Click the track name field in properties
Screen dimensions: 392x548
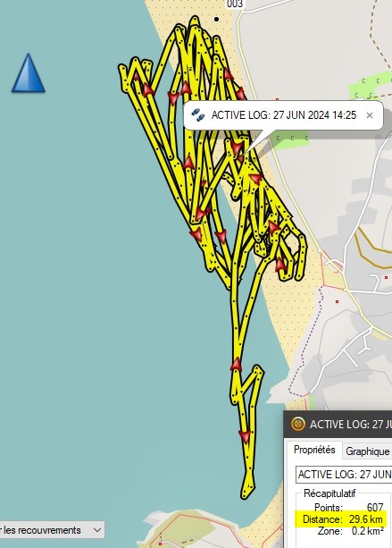344,475
